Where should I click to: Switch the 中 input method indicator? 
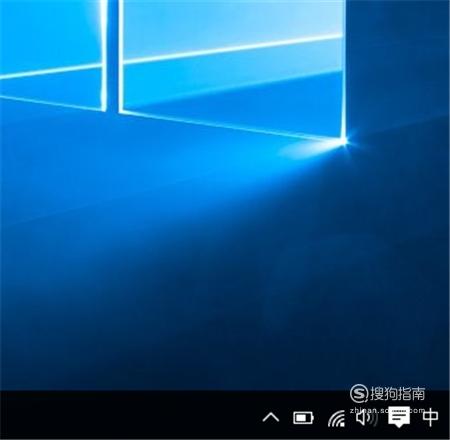(430, 417)
